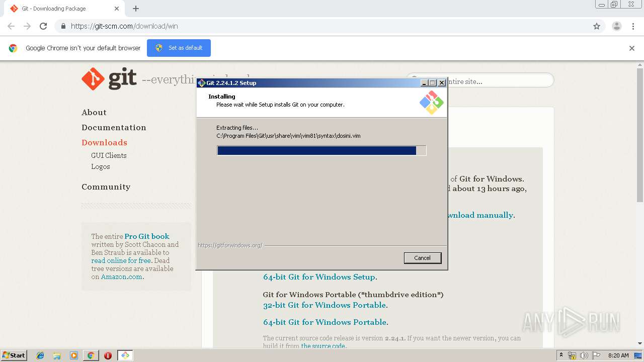Open the taskbar file explorer icon
This screenshot has height=362, width=644.
click(57, 355)
